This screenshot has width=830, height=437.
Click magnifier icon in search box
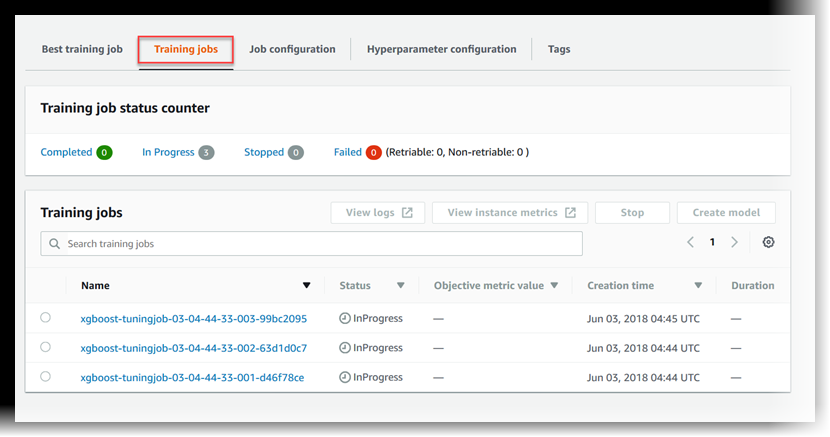pyautogui.click(x=53, y=244)
